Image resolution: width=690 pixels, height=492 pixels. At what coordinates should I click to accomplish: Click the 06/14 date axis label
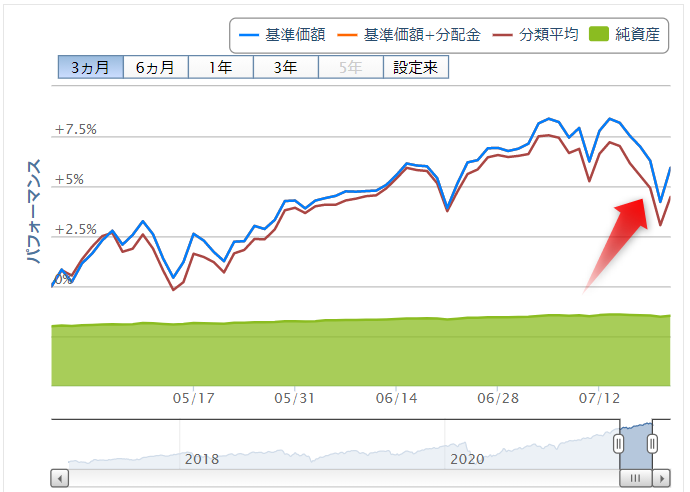pyautogui.click(x=396, y=398)
